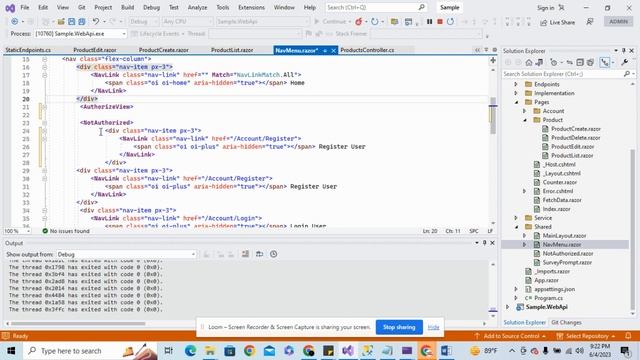640x360 pixels.
Task: Switch to Git Changes tab
Action: click(x=566, y=322)
